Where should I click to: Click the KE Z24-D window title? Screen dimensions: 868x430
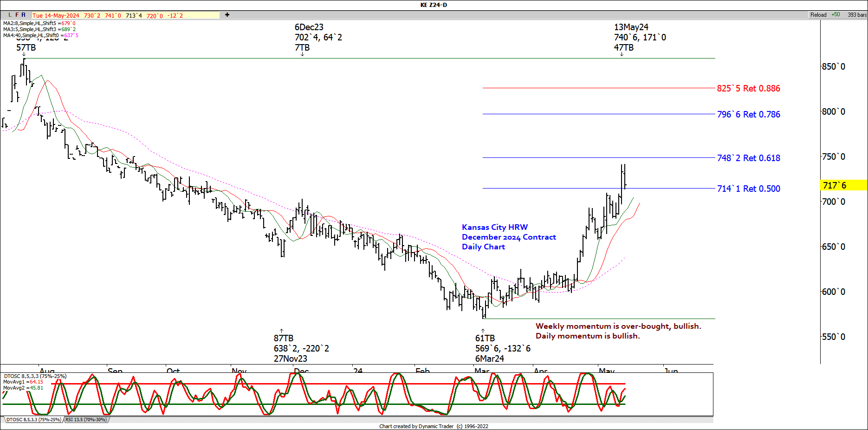point(434,5)
